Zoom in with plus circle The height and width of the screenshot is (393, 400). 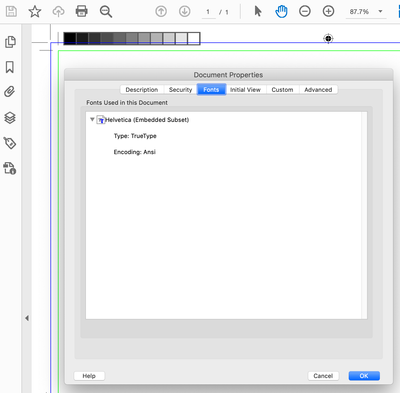click(328, 11)
